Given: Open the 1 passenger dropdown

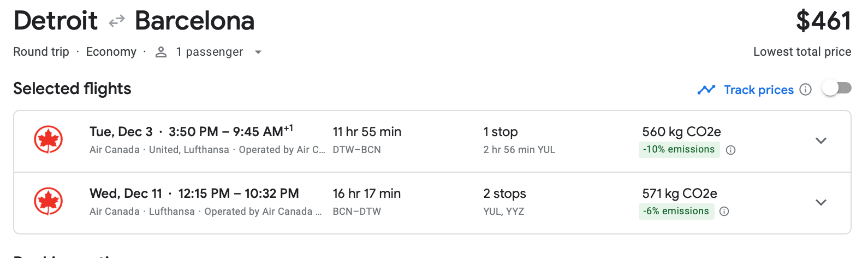Looking at the screenshot, I should pyautogui.click(x=258, y=52).
